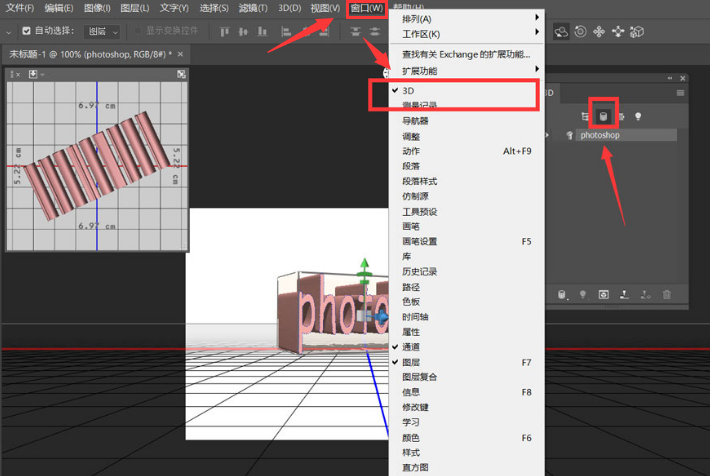Viewport: 710px width, 476px height.
Task: Open the 图层 auto-select dropdown
Action: pyautogui.click(x=102, y=31)
